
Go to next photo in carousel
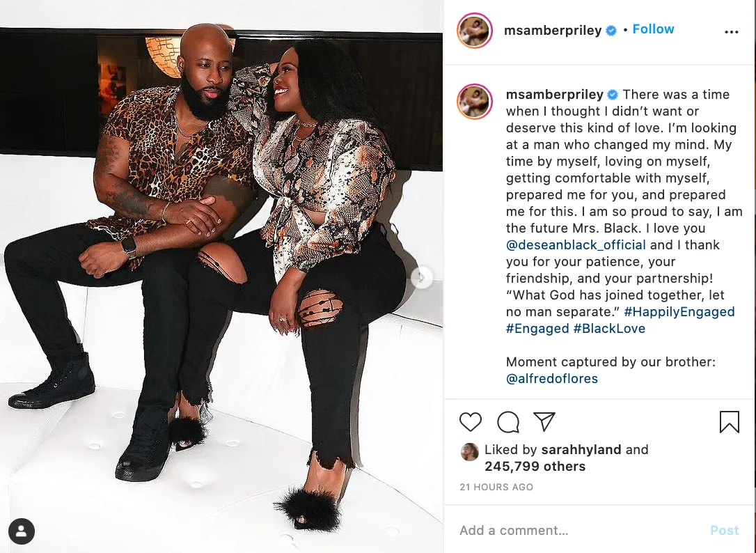click(421, 277)
